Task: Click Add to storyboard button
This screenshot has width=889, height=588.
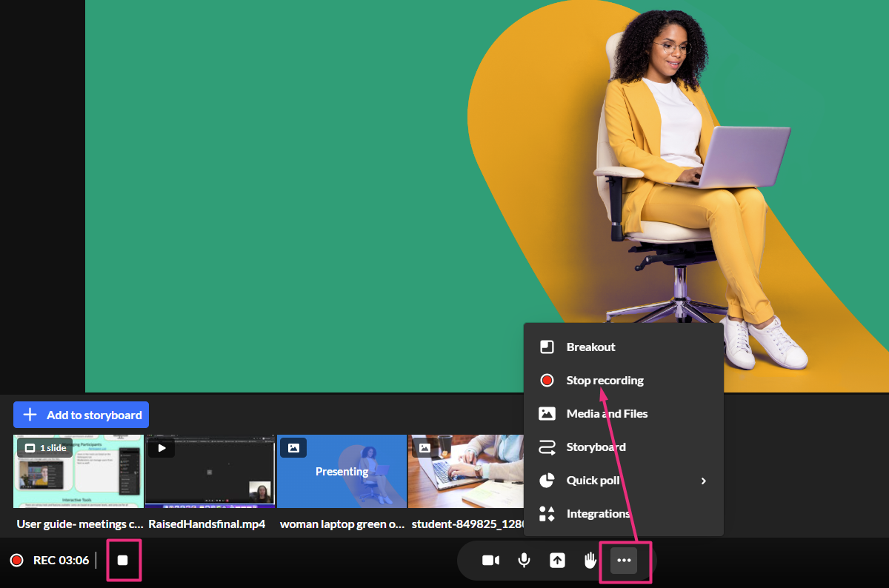Action: (x=81, y=415)
